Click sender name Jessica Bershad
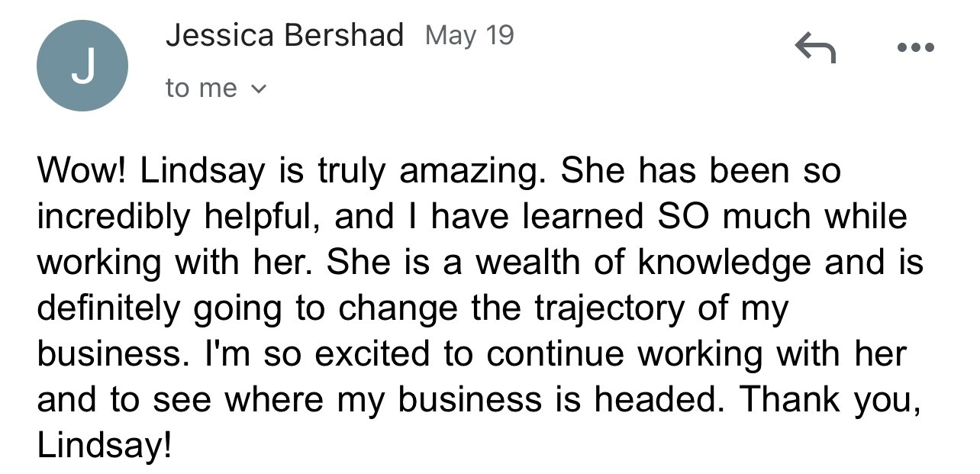Screen dimensions: 980x474 click(x=284, y=35)
